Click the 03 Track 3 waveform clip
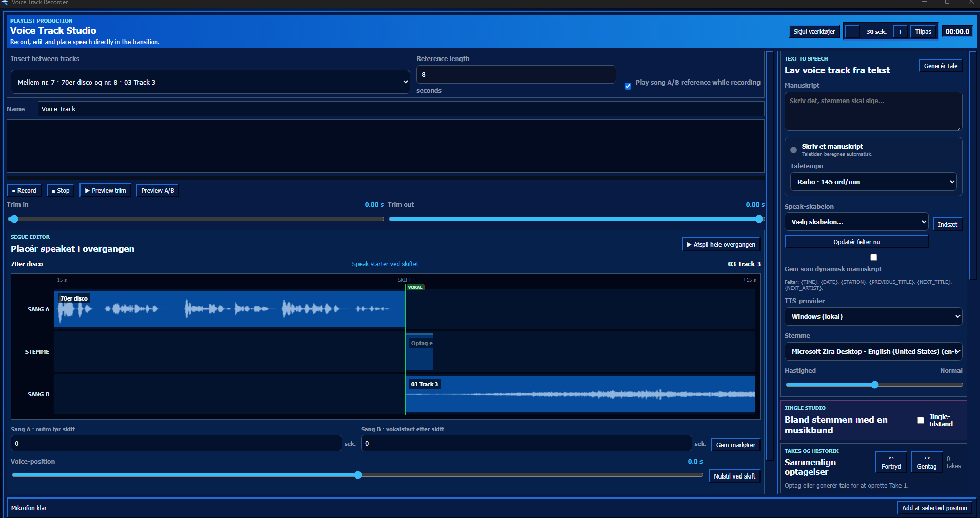Screen dimensions: 980x518 coord(580,394)
